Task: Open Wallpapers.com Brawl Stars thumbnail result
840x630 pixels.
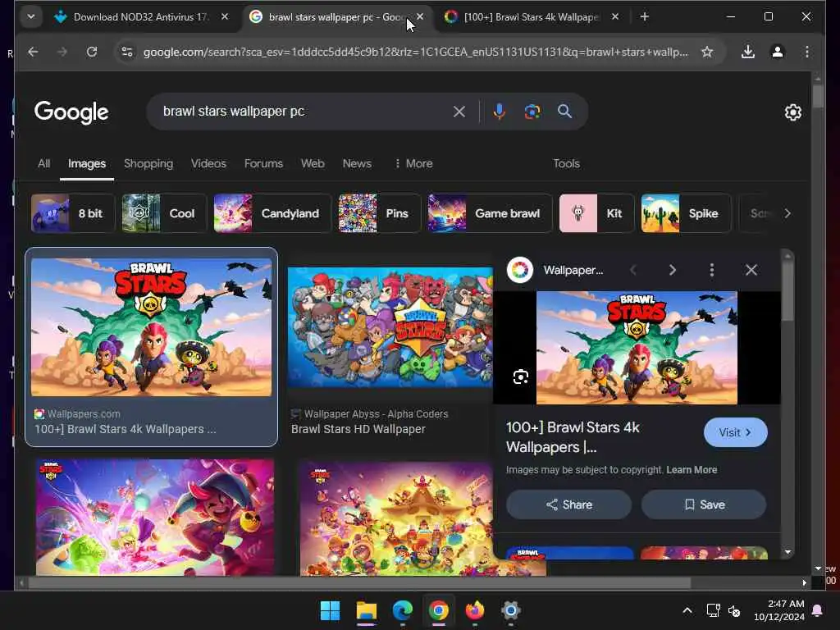Action: 151,327
